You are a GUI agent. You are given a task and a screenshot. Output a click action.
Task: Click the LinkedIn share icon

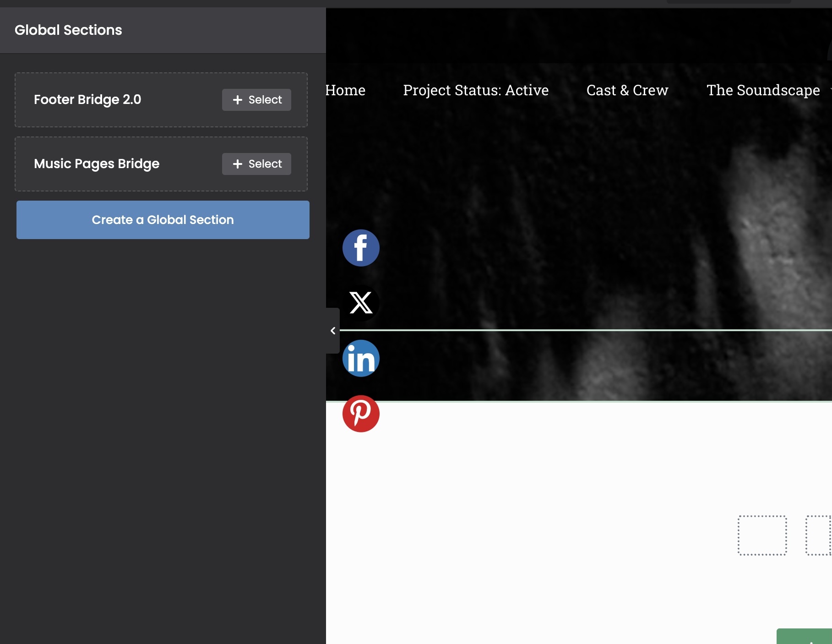coord(361,358)
